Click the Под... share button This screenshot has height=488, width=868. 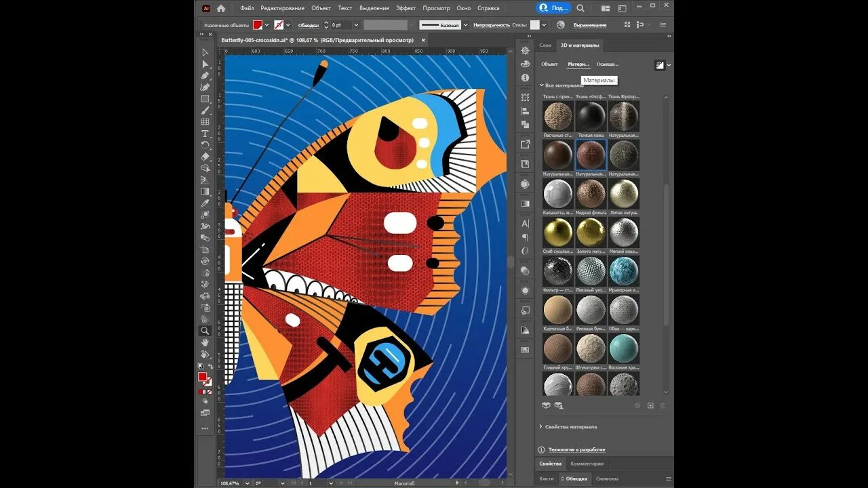(554, 8)
